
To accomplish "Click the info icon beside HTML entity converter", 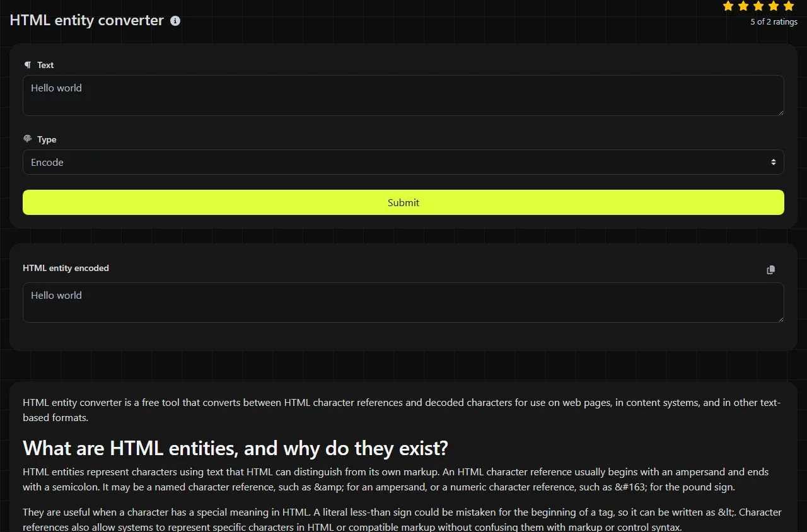I will coord(175,21).
